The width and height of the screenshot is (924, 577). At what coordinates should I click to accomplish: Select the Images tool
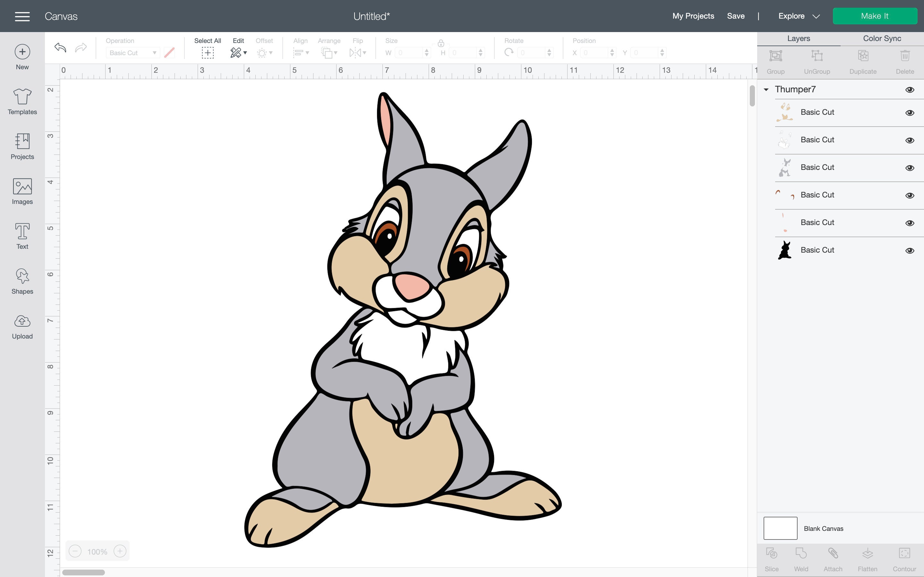(22, 191)
